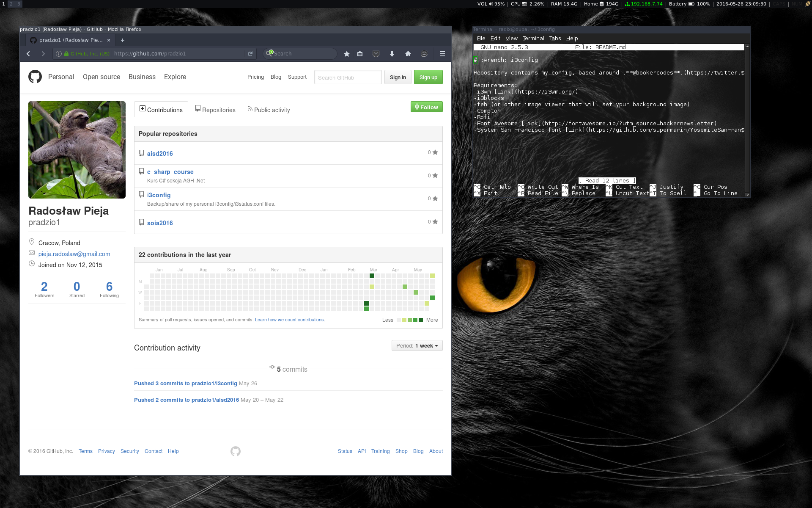Click the green Follow button
The width and height of the screenshot is (812, 508).
click(x=426, y=107)
